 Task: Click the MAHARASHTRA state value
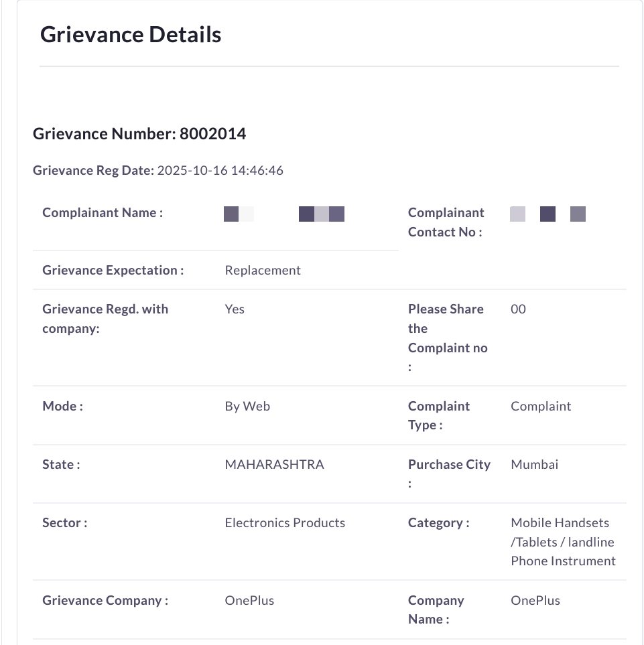coord(274,464)
